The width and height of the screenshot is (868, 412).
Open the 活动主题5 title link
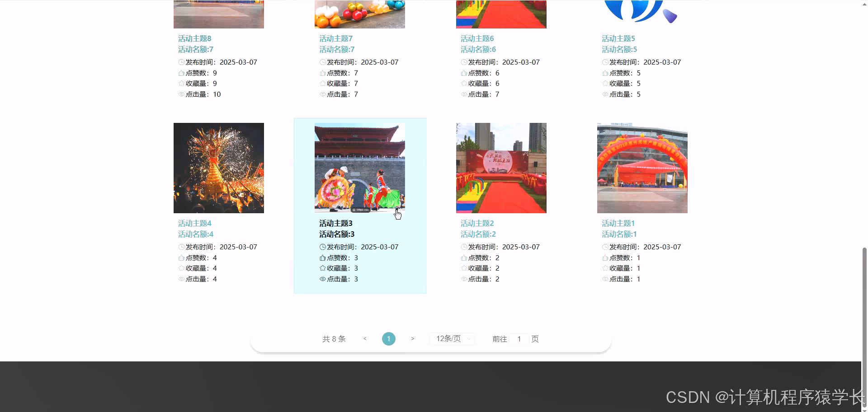pos(618,38)
